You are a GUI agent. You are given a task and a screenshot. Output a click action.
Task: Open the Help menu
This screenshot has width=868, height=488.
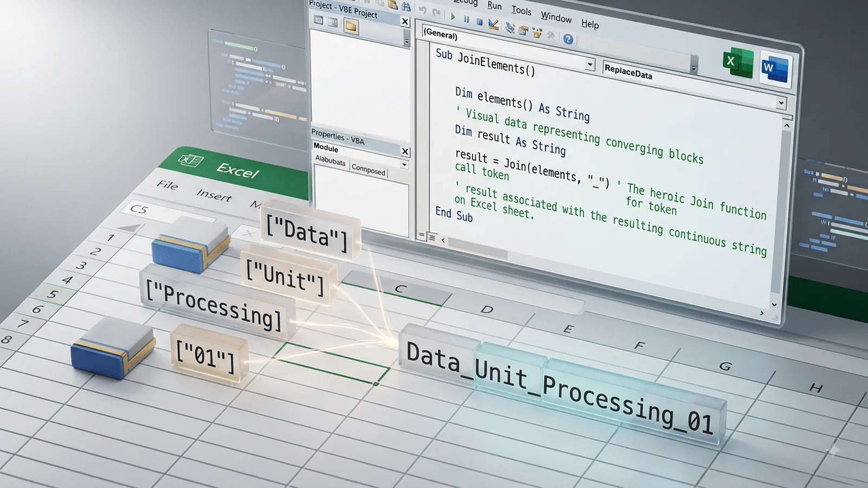click(x=590, y=24)
